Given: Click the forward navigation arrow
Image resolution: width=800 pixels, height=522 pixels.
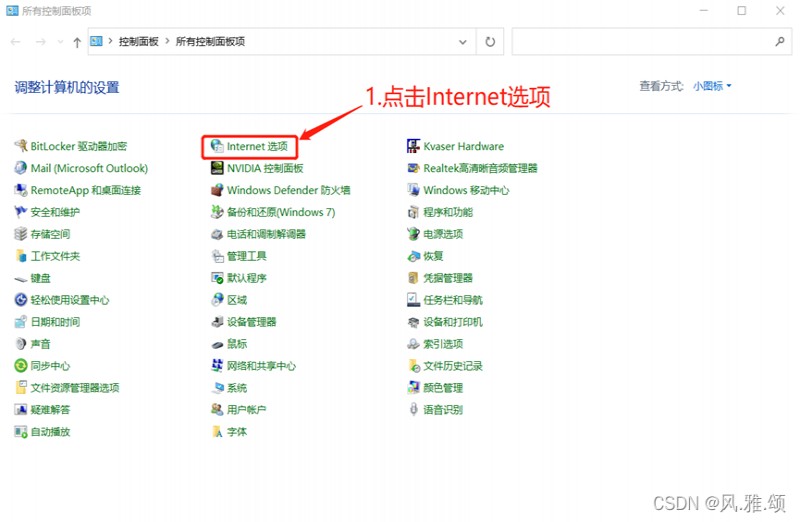Looking at the screenshot, I should 41,42.
